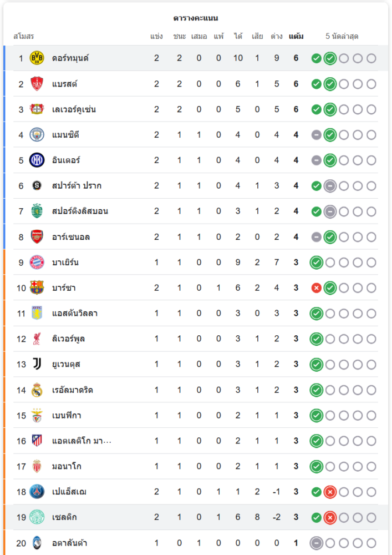Click the Arsenal crest icon
Viewport: 392px width, 555px height.
(37, 237)
